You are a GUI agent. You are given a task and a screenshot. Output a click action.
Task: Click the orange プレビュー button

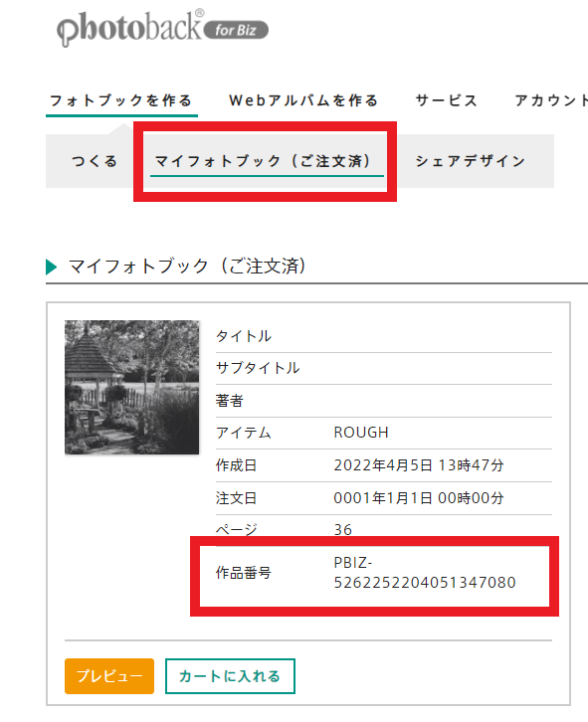[x=109, y=676]
